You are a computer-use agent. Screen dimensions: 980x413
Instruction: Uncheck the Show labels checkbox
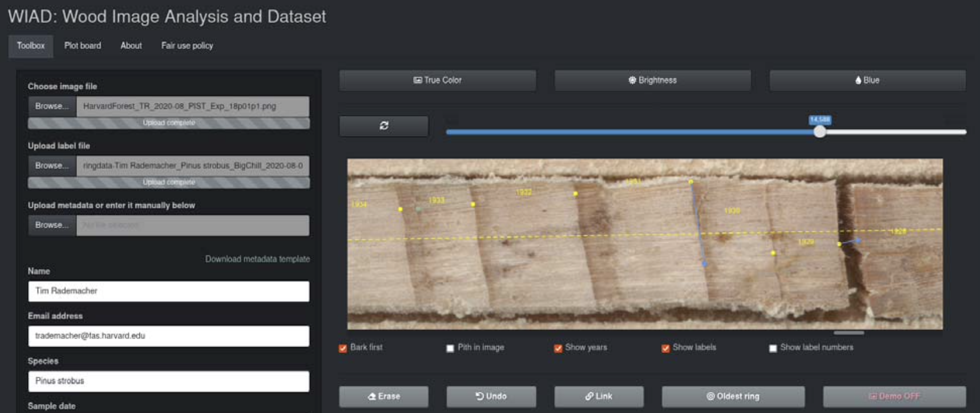[x=665, y=348]
